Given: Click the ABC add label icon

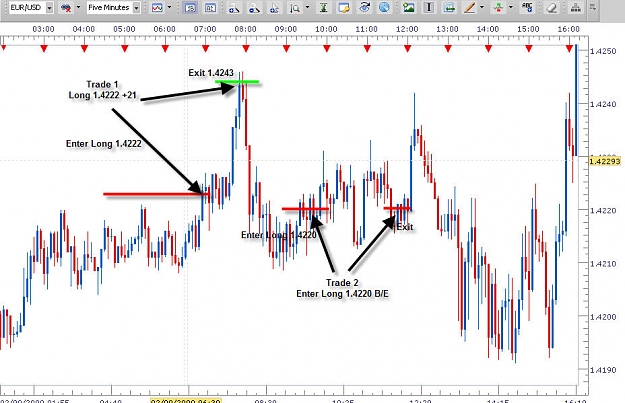Looking at the screenshot, I should click(527, 7).
